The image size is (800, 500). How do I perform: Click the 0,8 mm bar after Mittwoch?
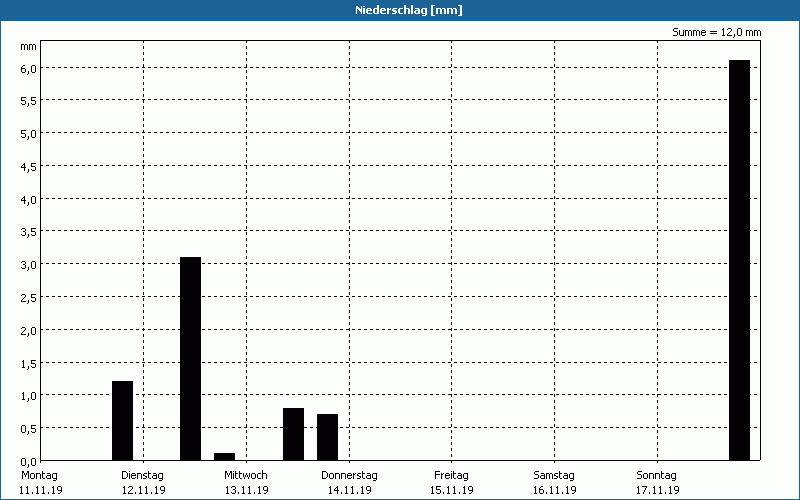pyautogui.click(x=293, y=434)
